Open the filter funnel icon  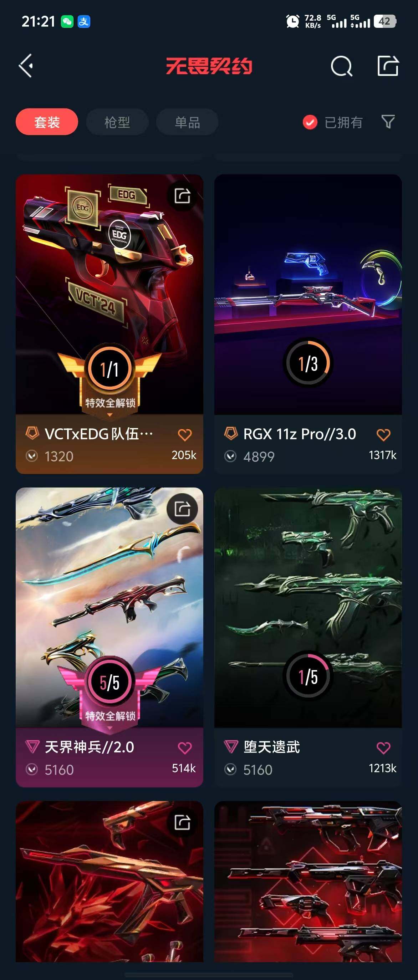point(388,122)
